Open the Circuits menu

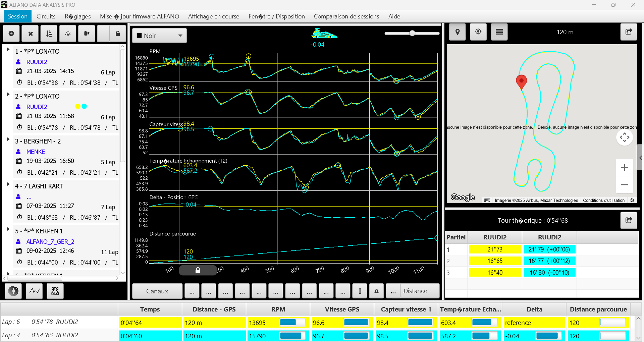(46, 16)
